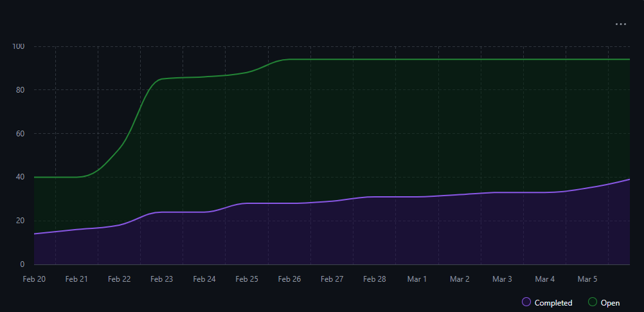644x312 pixels.
Task: Click the green Open line's flat plateau at 94
Action: [450, 59]
